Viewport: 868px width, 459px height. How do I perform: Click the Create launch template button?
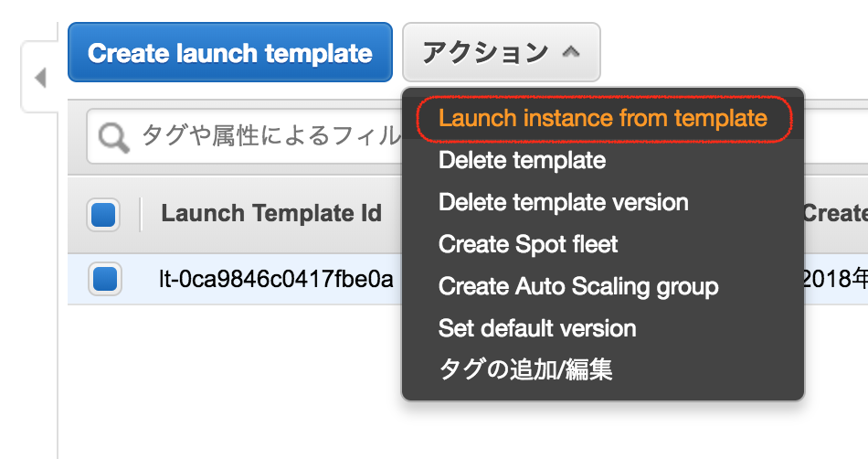229,52
